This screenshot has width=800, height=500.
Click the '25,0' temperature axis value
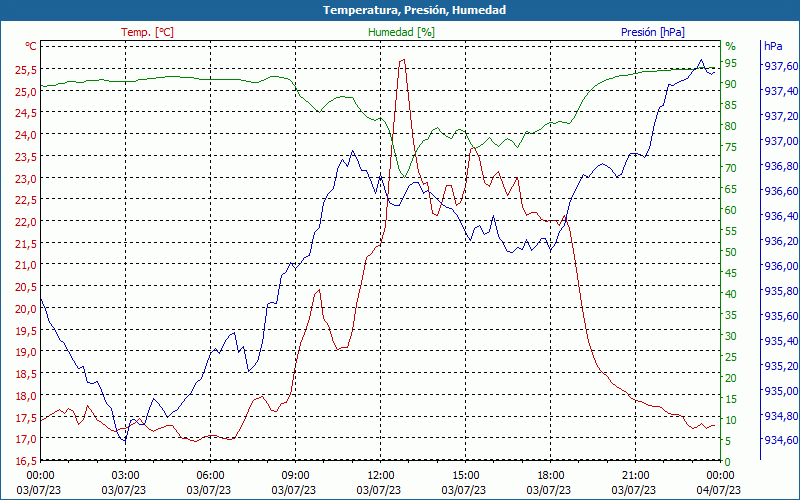pyautogui.click(x=27, y=92)
